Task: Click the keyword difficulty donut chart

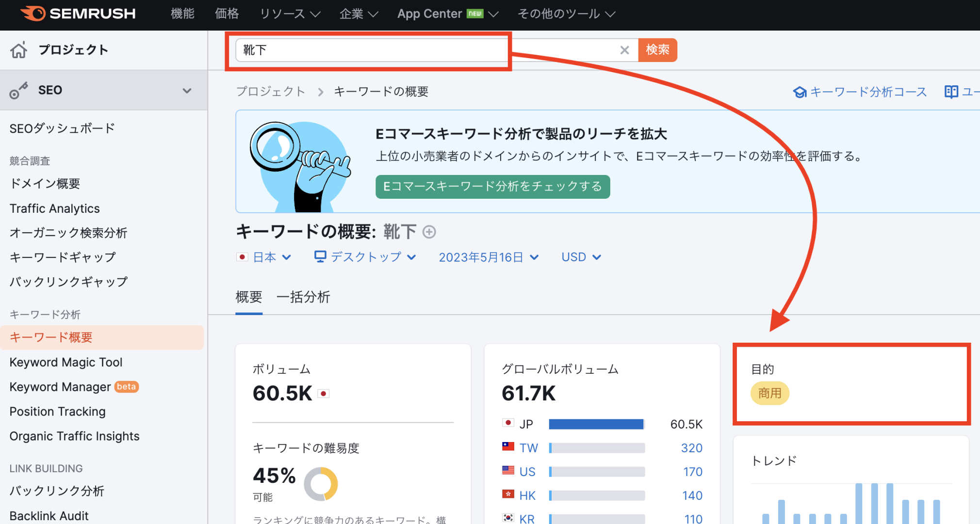Action: coord(321,484)
